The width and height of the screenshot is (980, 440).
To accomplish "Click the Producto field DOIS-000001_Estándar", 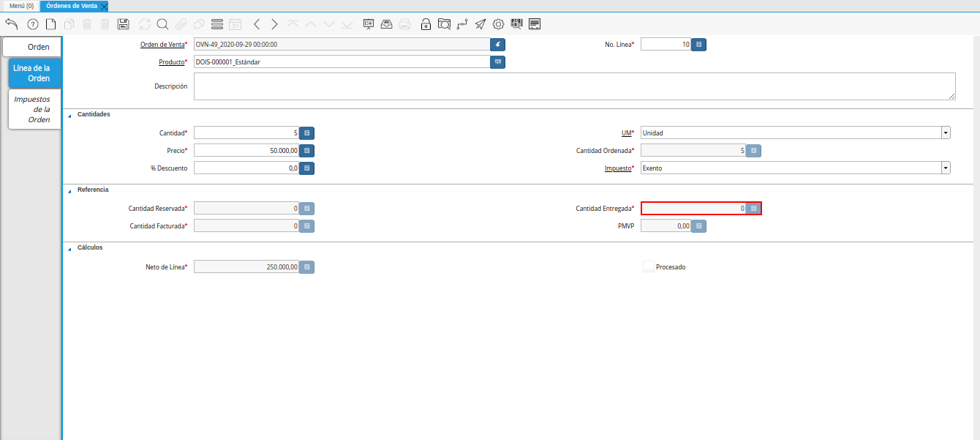I will [342, 62].
